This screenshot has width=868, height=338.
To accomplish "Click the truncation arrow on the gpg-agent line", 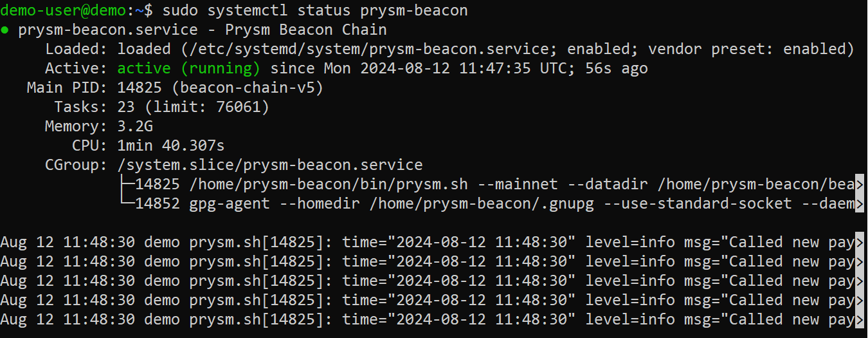I will [861, 204].
